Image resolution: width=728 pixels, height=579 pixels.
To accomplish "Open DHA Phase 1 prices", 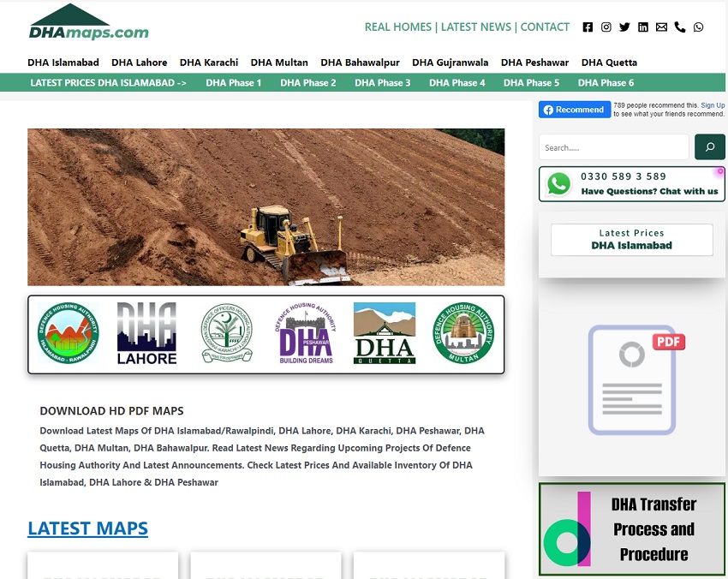I will 234,82.
